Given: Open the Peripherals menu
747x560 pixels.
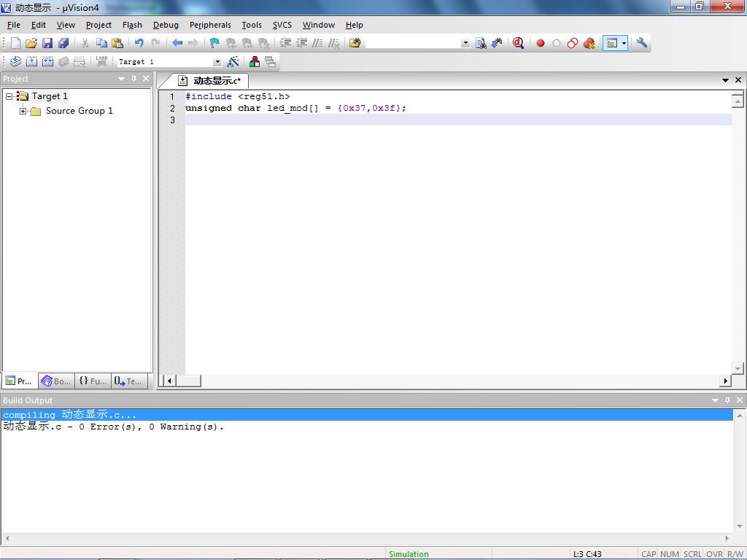Looking at the screenshot, I should pyautogui.click(x=210, y=25).
